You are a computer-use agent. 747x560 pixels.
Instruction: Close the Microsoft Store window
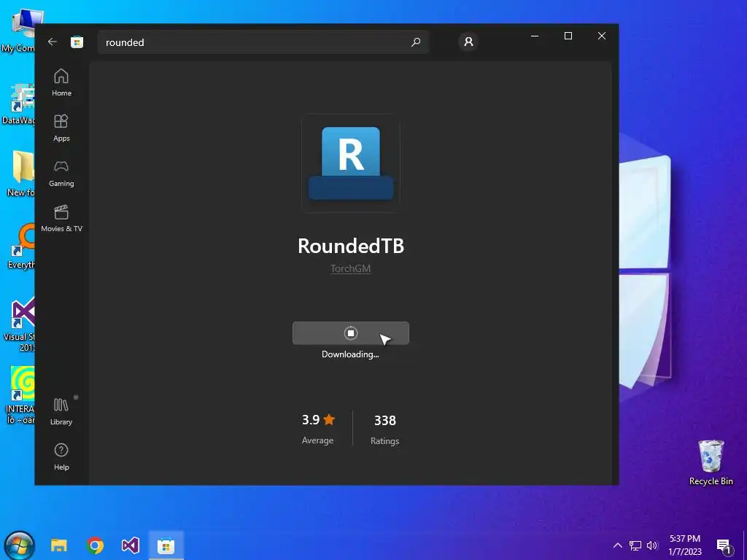[x=602, y=36]
